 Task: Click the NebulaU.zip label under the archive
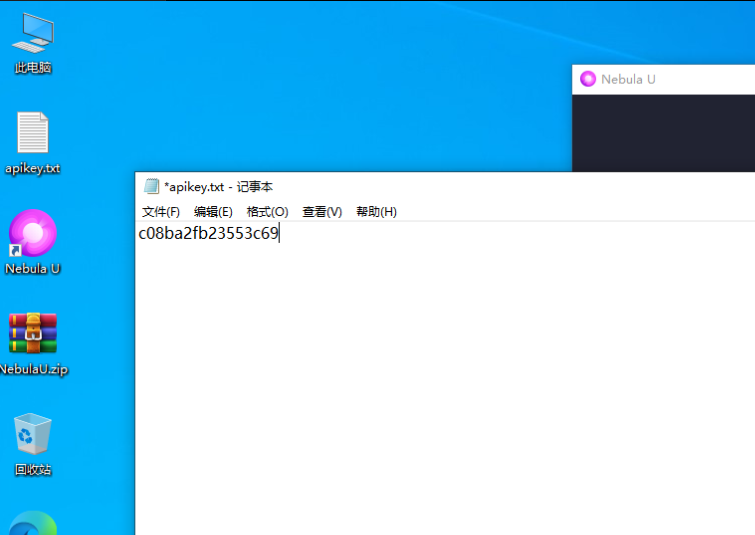tap(33, 369)
